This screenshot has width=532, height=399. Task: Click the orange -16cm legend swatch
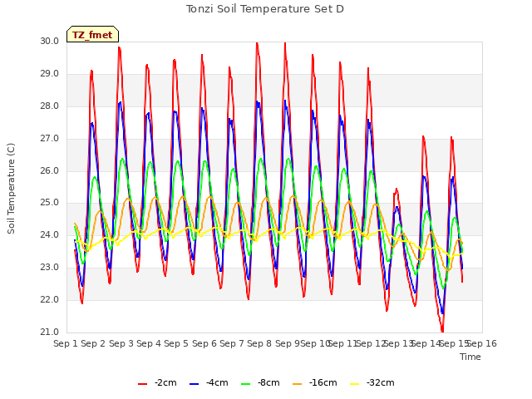coord(298,384)
